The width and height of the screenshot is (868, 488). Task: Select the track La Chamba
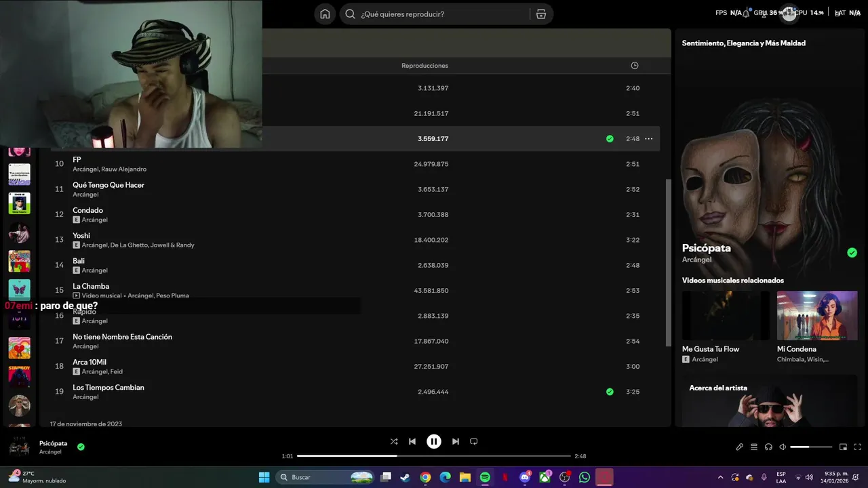coord(91,286)
